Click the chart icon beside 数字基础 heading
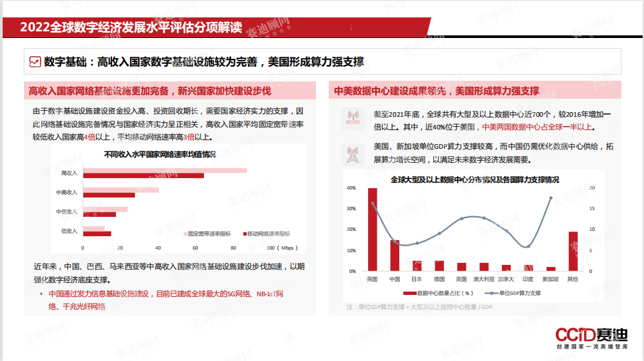The height and width of the screenshot is (361, 644). point(35,61)
